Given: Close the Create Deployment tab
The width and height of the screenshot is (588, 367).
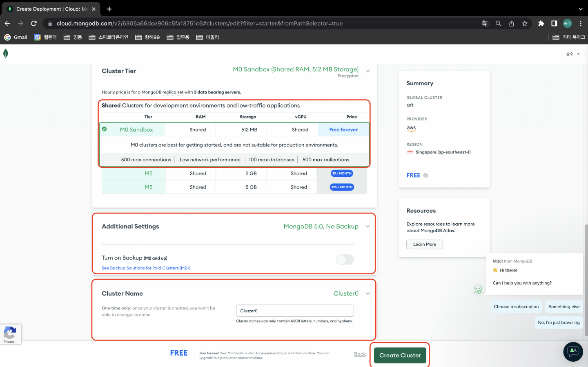Looking at the screenshot, I should coord(94,9).
